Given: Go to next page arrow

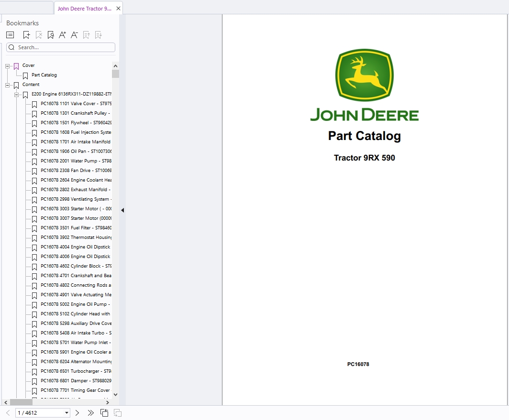Looking at the screenshot, I should [x=77, y=413].
